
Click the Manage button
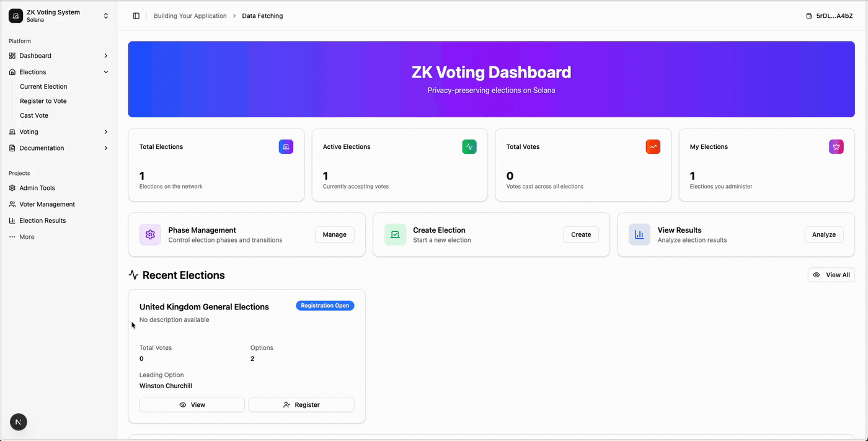coord(334,234)
